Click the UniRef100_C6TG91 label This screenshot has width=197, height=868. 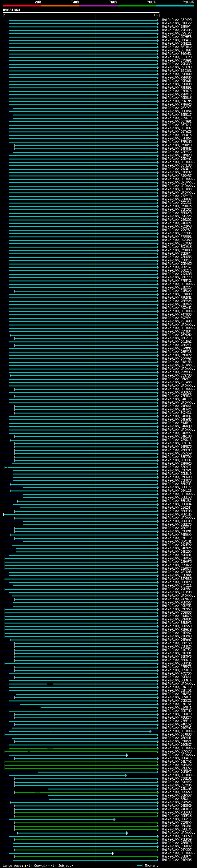point(177,121)
